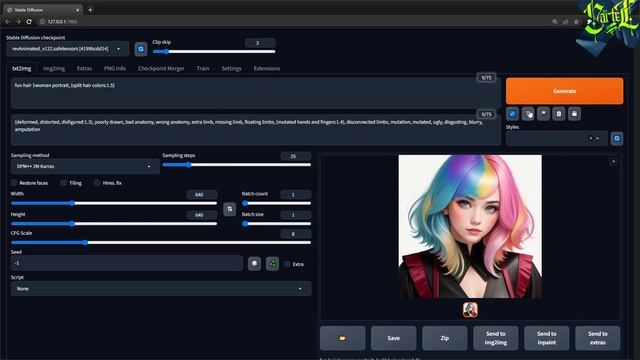Open a new browser tab
Image resolution: width=640 pixels, height=360 pixels.
pos(90,10)
